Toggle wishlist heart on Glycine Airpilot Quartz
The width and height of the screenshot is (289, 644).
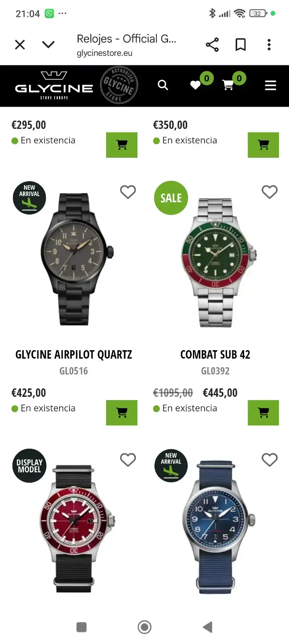[x=128, y=192]
